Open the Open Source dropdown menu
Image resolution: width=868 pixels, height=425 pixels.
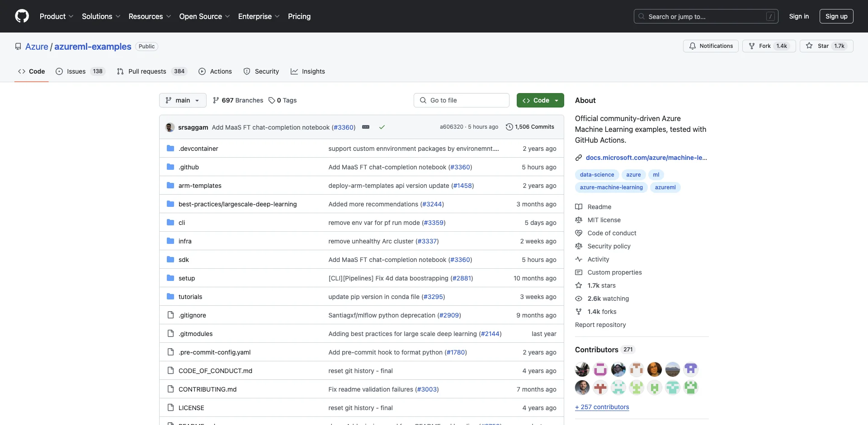pyautogui.click(x=204, y=16)
